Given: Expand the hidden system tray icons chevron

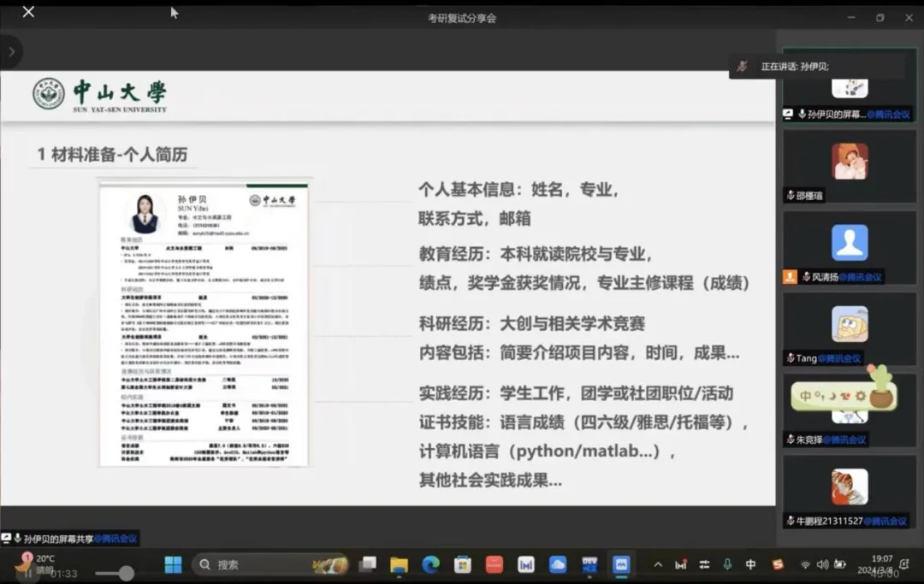Looking at the screenshot, I should [x=657, y=564].
